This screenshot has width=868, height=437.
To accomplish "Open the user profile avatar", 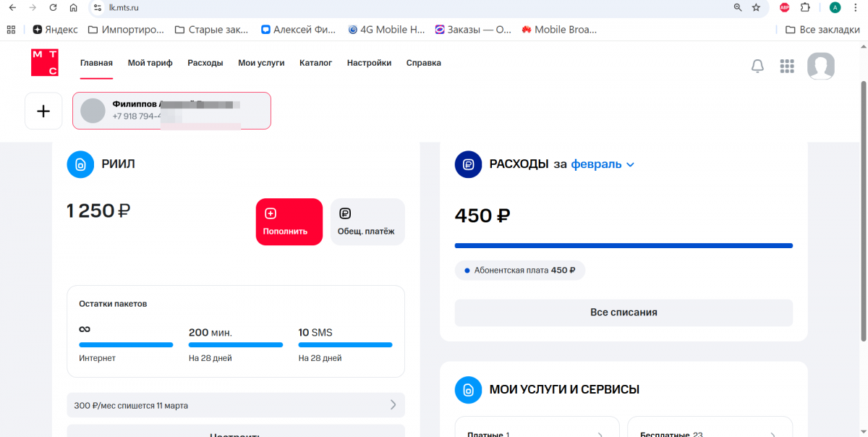I will [x=820, y=67].
